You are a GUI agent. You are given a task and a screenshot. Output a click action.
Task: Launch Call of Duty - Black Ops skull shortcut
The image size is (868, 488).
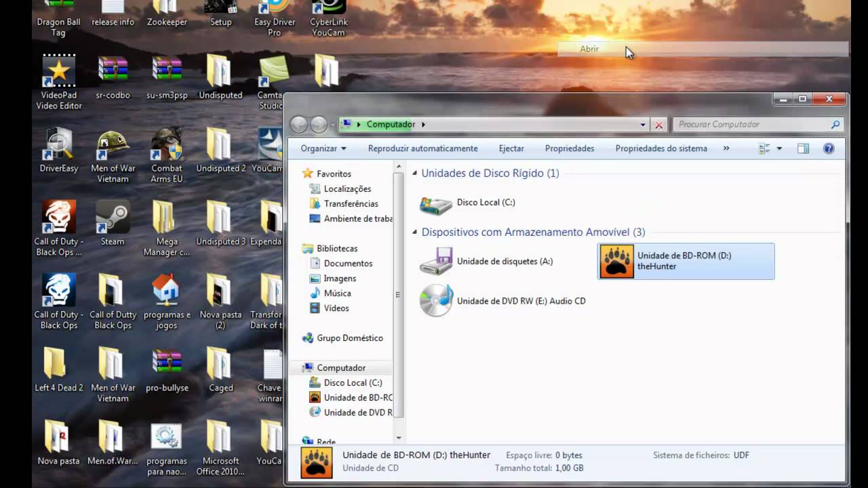[59, 229]
